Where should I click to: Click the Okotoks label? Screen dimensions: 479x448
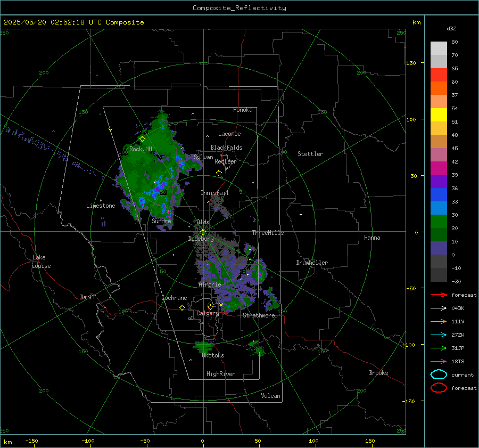(x=213, y=355)
